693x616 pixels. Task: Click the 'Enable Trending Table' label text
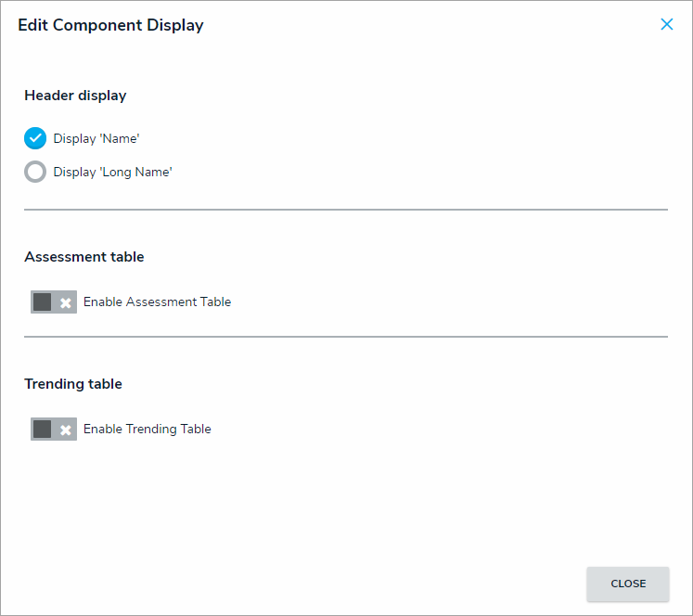tap(147, 430)
